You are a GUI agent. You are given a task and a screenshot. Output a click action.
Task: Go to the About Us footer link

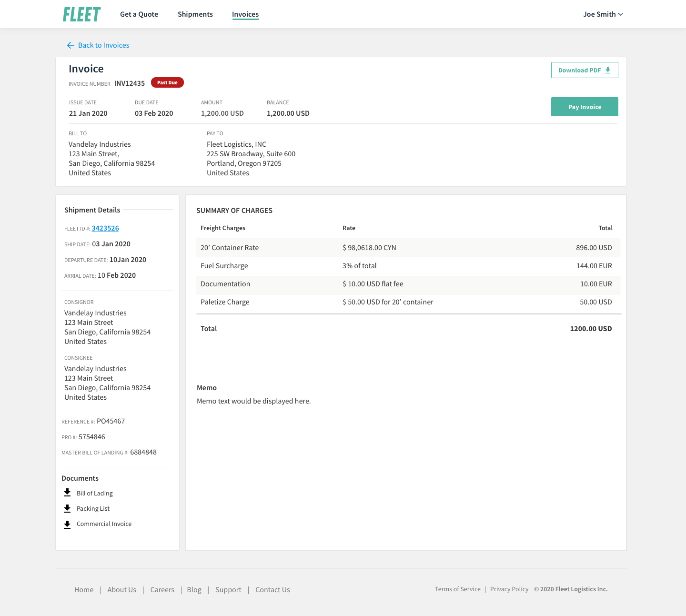coord(122,590)
